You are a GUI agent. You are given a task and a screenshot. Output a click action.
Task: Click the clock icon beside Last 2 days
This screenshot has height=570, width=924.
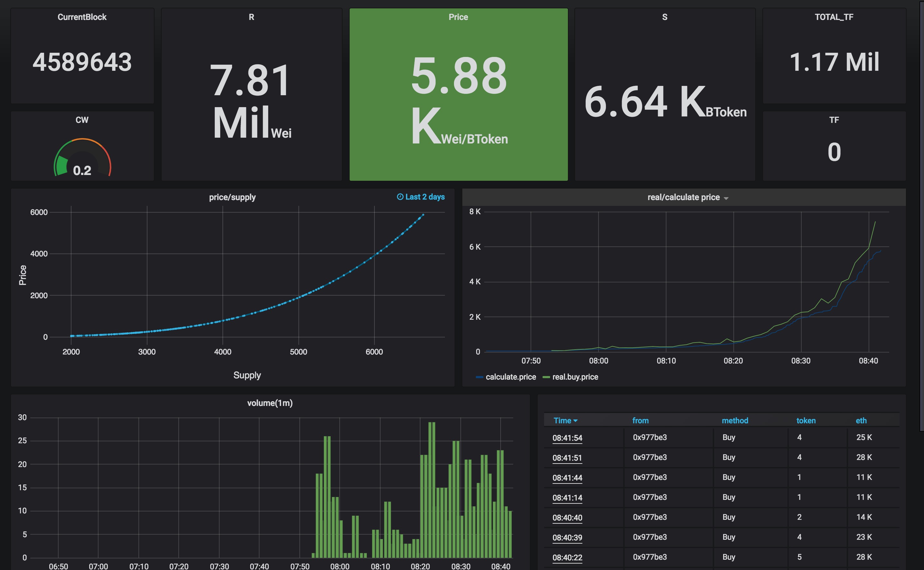pyautogui.click(x=400, y=197)
